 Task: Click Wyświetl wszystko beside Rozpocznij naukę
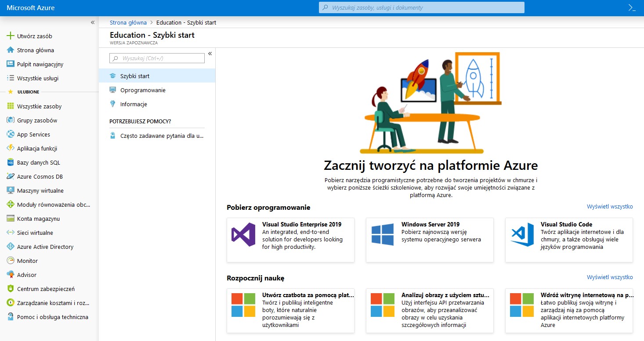(610, 277)
